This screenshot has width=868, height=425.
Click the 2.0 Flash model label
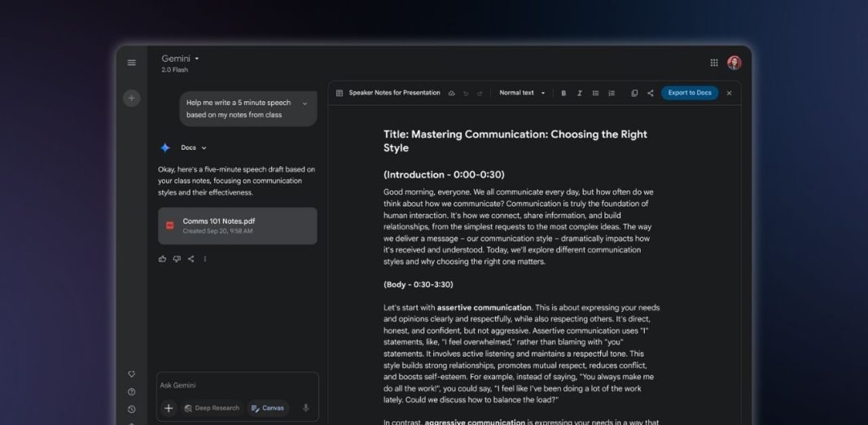tap(174, 70)
